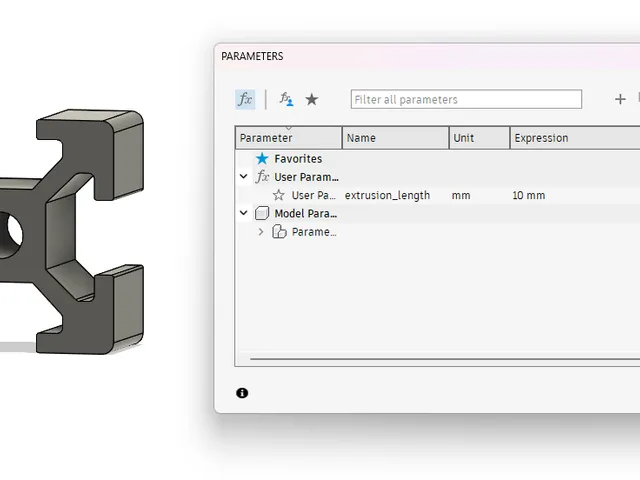Viewport: 640px width, 480px height.
Task: Select the User Param... group label
Action: [306, 177]
